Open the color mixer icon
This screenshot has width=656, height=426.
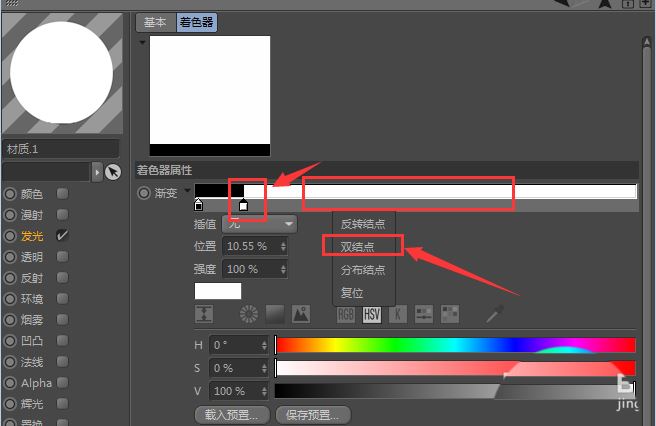point(424,314)
